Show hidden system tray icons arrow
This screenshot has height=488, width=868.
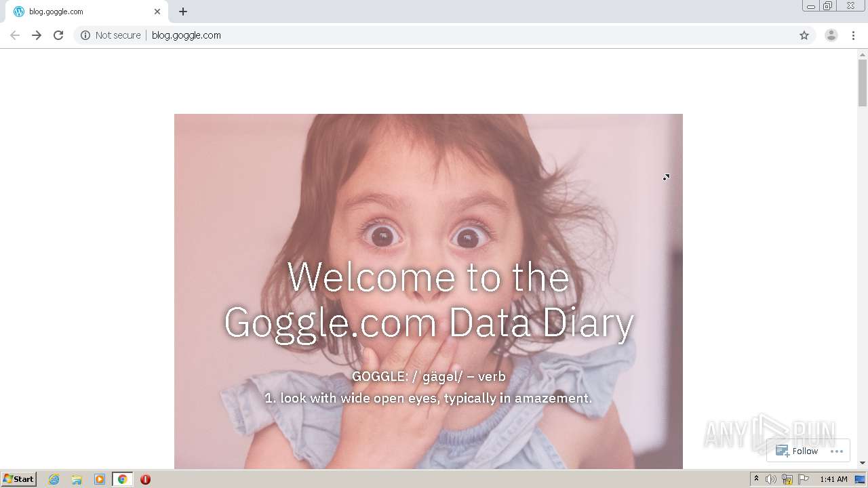click(756, 479)
